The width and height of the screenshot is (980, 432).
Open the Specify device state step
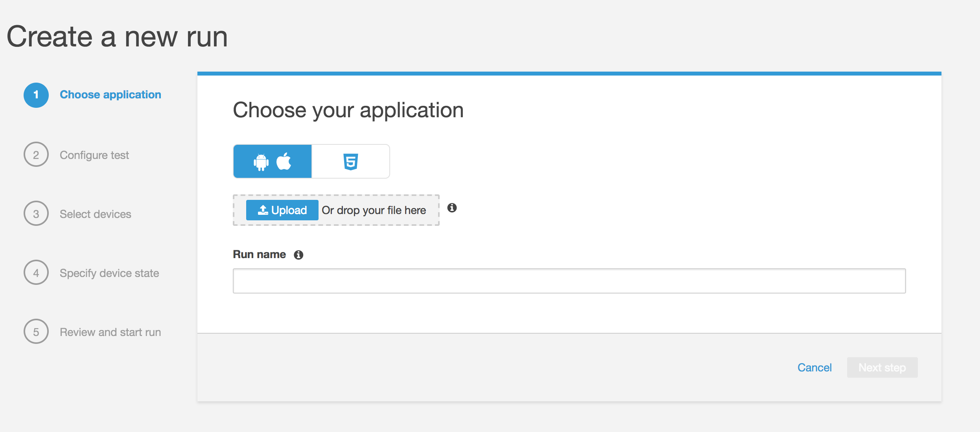click(x=109, y=273)
